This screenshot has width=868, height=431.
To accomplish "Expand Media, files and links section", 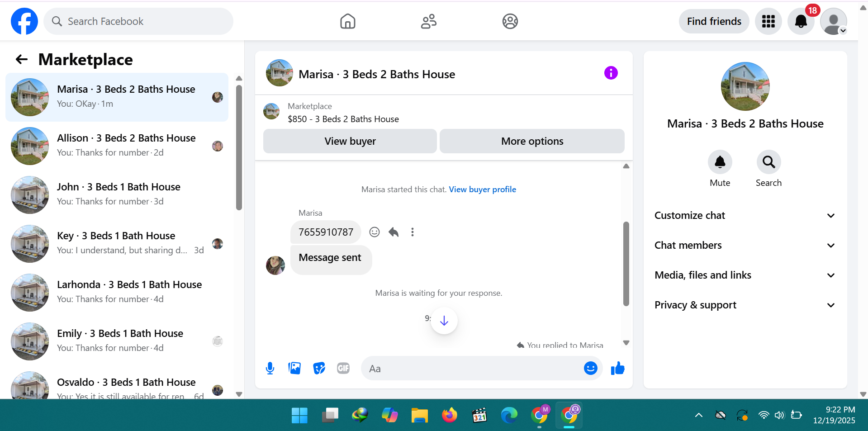I will (x=745, y=275).
